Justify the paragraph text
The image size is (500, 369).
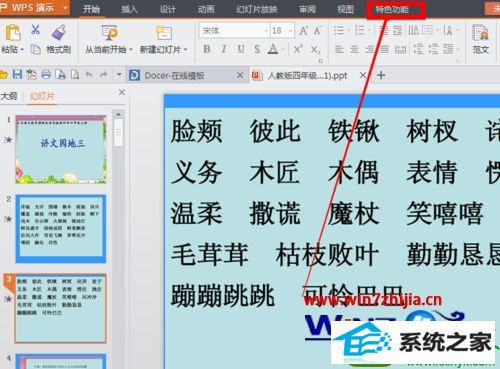pyautogui.click(x=384, y=50)
